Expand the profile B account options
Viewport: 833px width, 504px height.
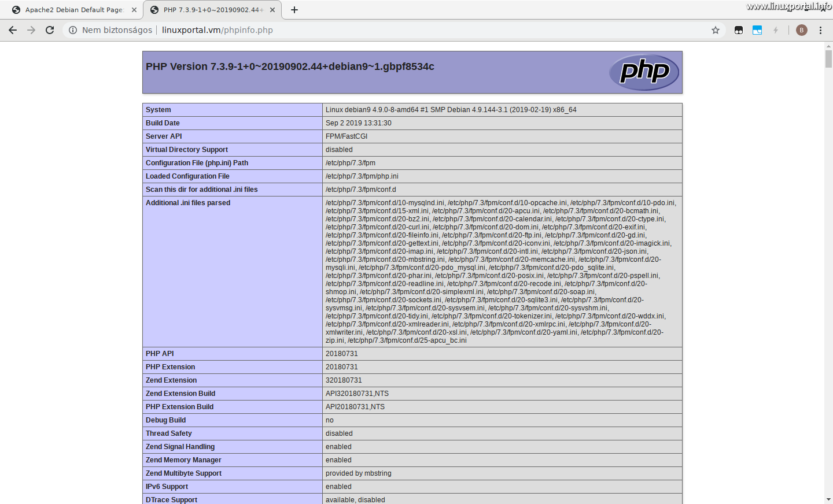pos(801,29)
